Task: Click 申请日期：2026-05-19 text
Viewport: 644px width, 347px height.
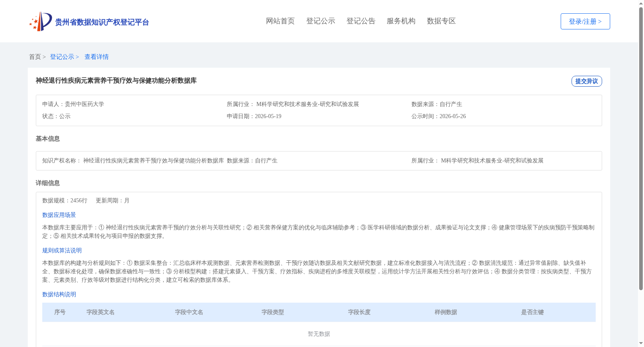Action: 254,116
